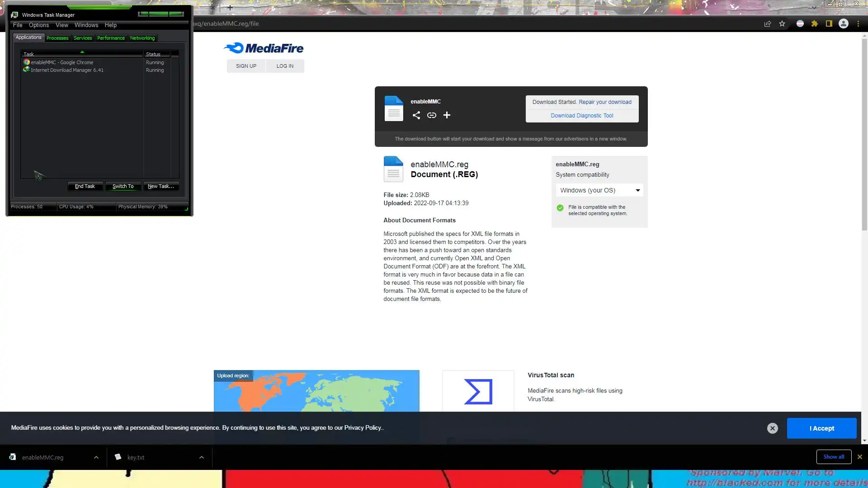Switch to the Processes tab
The width and height of the screenshot is (868, 488).
tap(57, 38)
